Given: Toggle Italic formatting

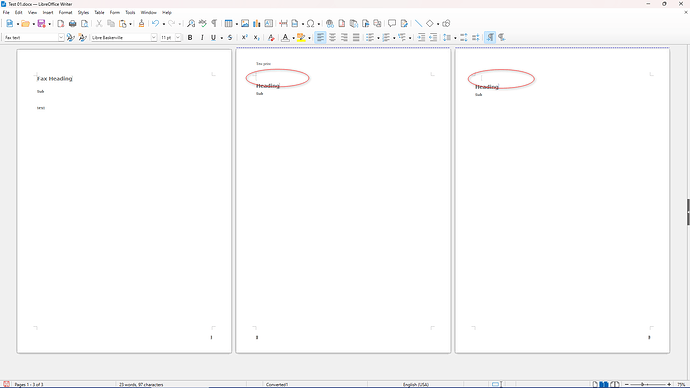Looking at the screenshot, I should [202, 38].
